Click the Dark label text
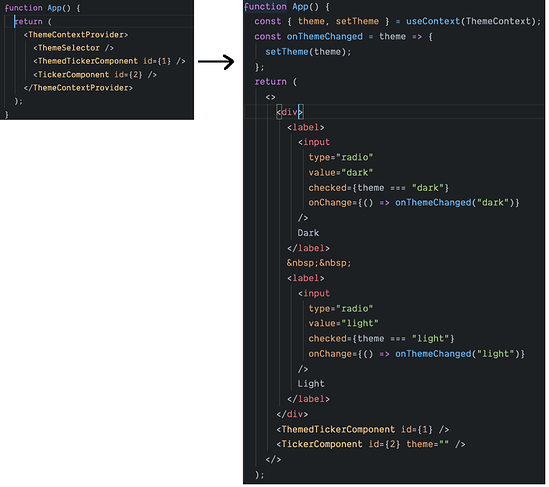Viewport: 549px width, 487px height. (x=308, y=233)
